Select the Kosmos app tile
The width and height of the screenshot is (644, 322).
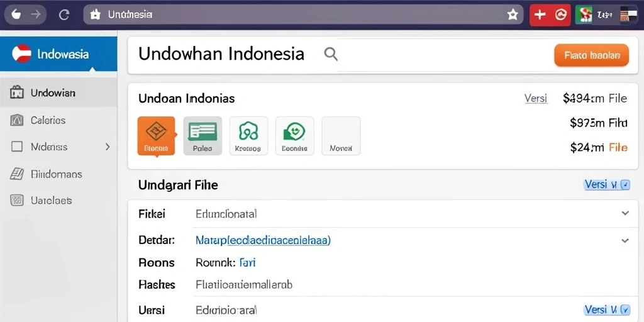click(248, 136)
